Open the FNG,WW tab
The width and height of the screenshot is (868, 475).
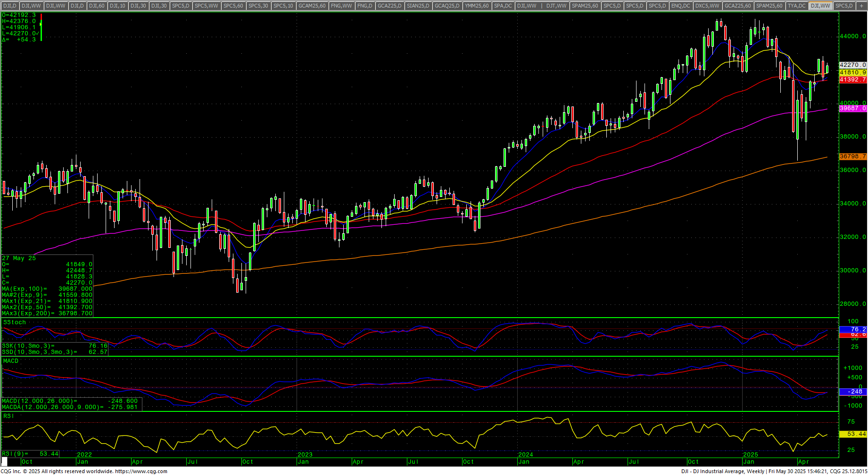342,6
